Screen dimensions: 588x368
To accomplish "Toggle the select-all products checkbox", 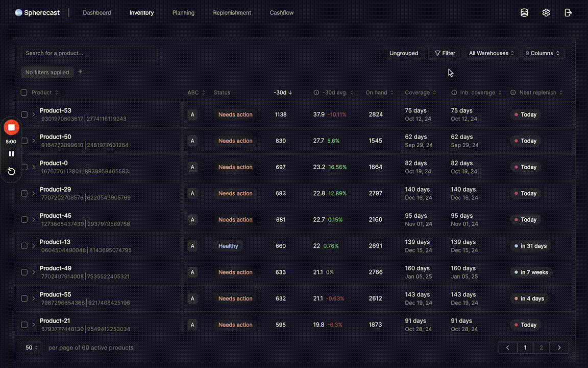I will pos(24,93).
